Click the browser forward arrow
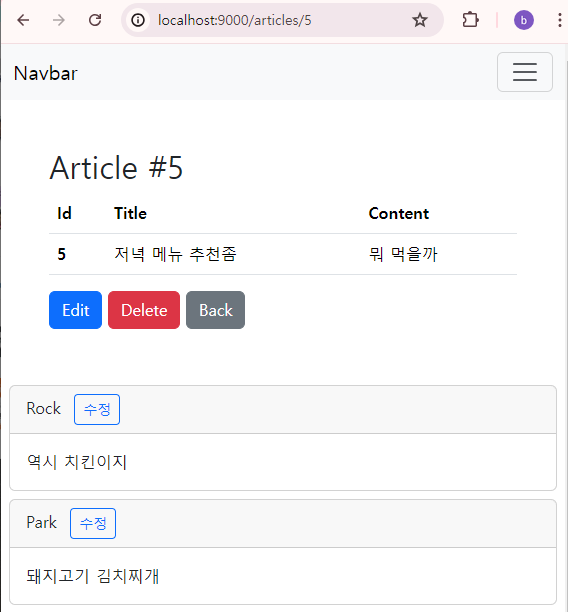 pos(59,20)
